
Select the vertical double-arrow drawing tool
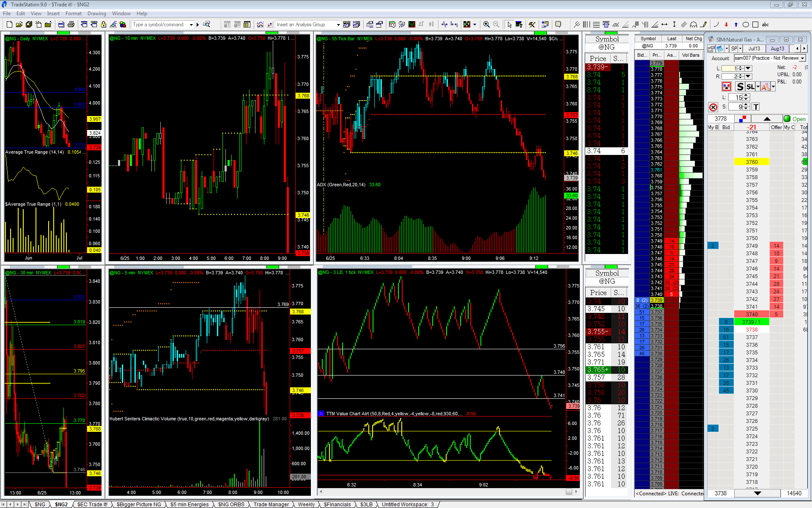(674, 25)
